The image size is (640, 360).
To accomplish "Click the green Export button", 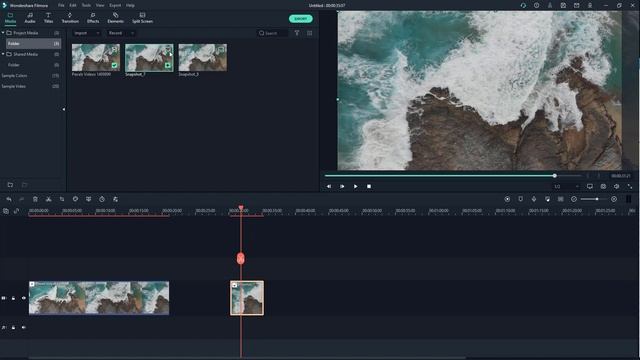I will point(301,19).
